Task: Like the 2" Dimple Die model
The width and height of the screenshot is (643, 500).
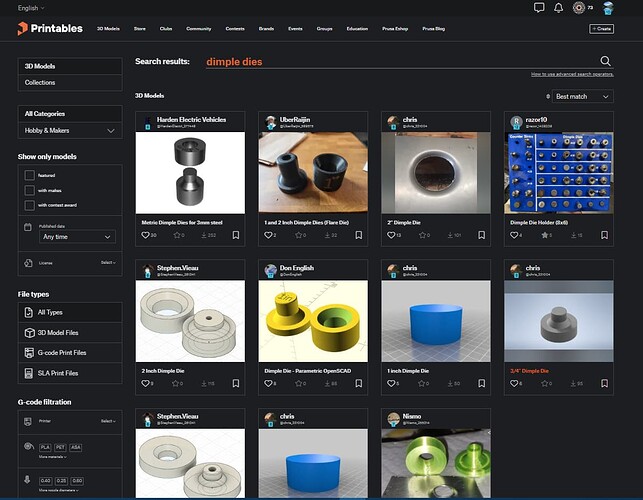Action: point(391,235)
